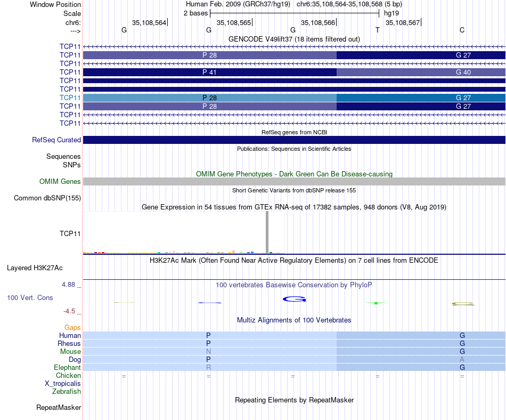
Task: Open the OMIM Gene Phenotypes track title
Action: [x=294, y=174]
